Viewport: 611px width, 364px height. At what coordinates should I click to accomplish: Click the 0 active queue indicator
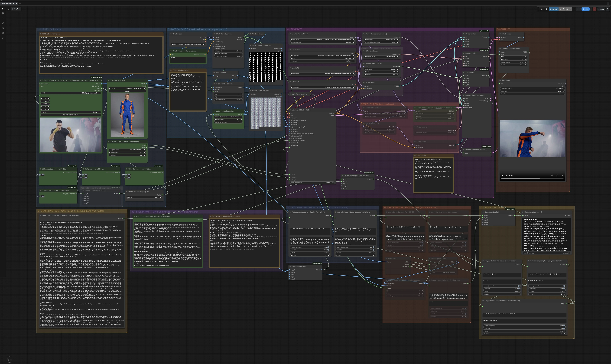pyautogui.click(x=601, y=9)
